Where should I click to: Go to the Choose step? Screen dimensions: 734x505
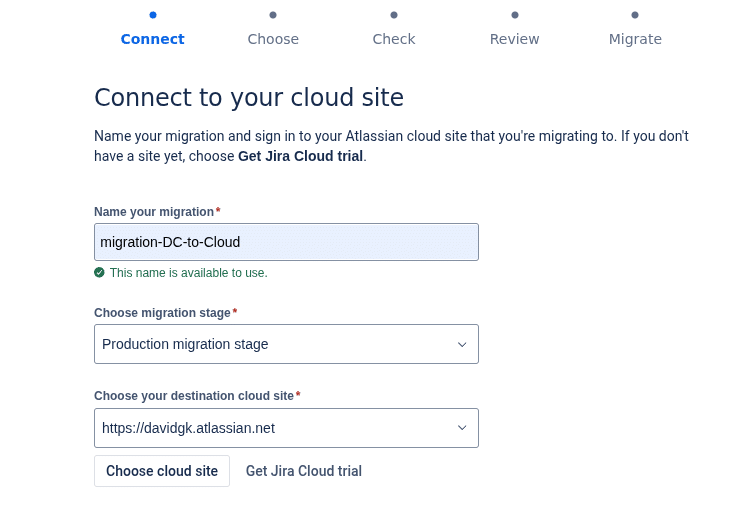point(273,39)
